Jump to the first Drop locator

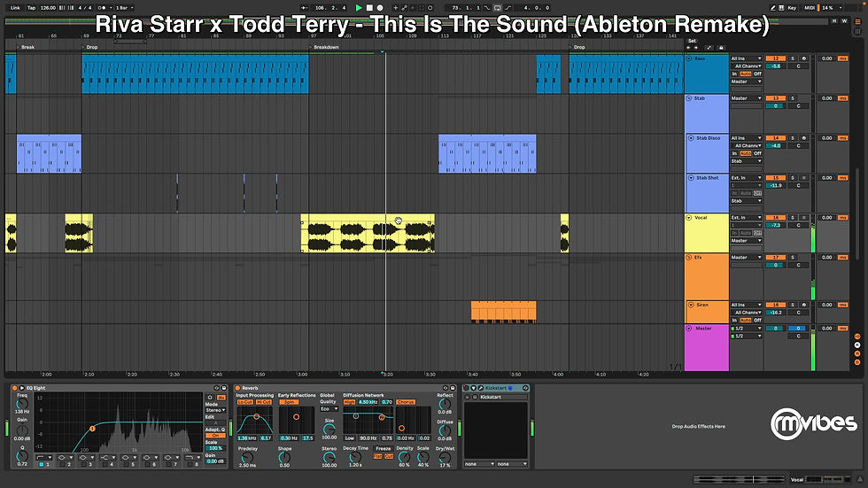click(91, 47)
